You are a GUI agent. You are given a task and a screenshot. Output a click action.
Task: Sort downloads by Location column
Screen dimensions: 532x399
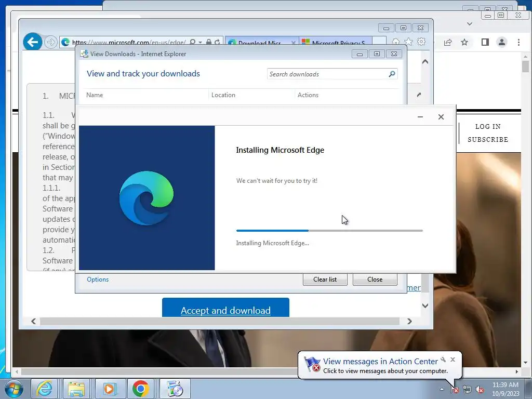(x=223, y=95)
